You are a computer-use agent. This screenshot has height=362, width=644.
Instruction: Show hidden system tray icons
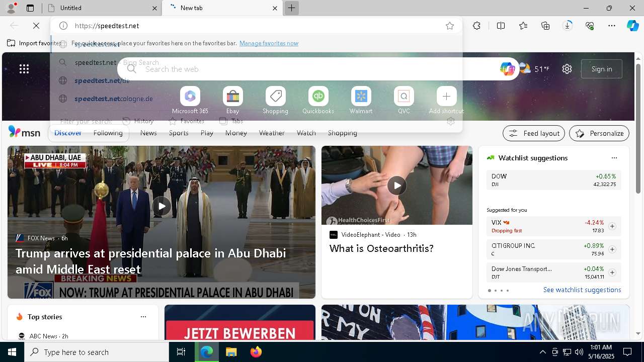542,352
